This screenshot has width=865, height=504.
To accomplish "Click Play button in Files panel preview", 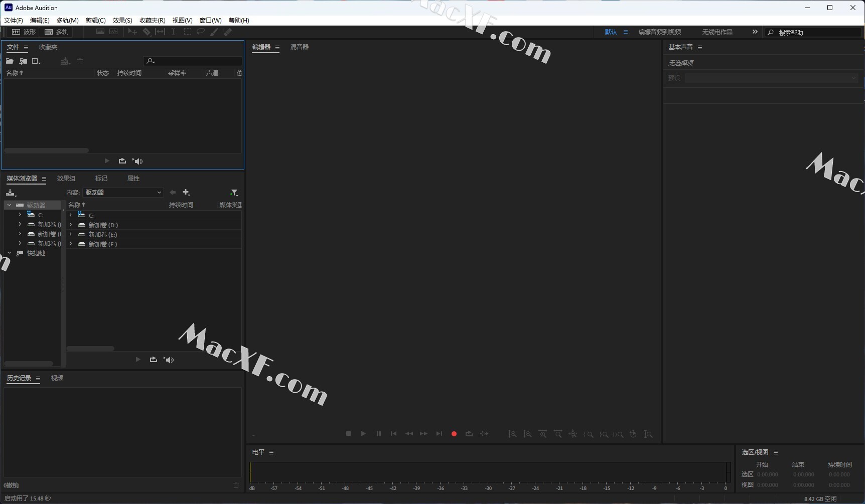I will (x=107, y=161).
